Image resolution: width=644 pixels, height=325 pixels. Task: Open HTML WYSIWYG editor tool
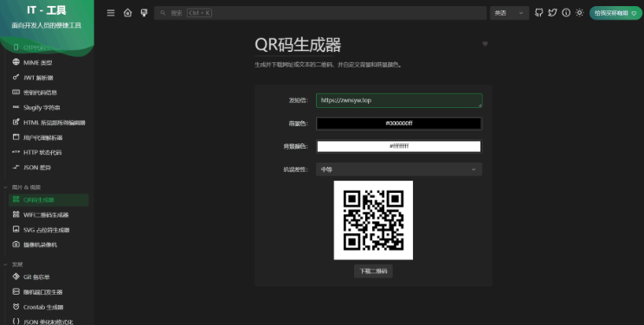48,122
